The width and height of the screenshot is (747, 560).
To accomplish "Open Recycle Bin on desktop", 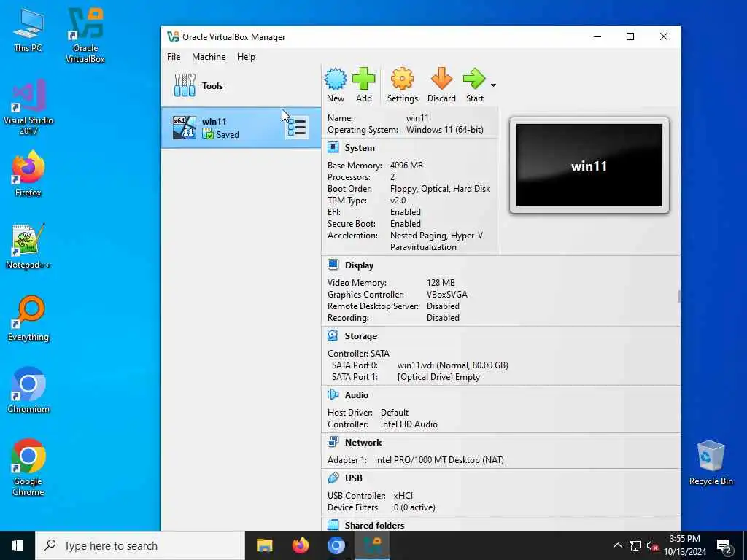I will pyautogui.click(x=711, y=463).
